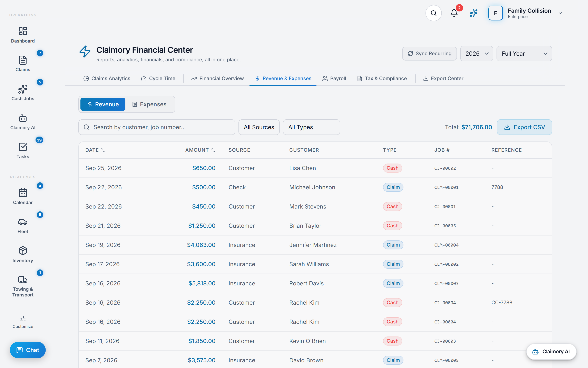Screen dimensions: 588x368
Task: Open the Tasks checkbox icon
Action: (x=23, y=147)
